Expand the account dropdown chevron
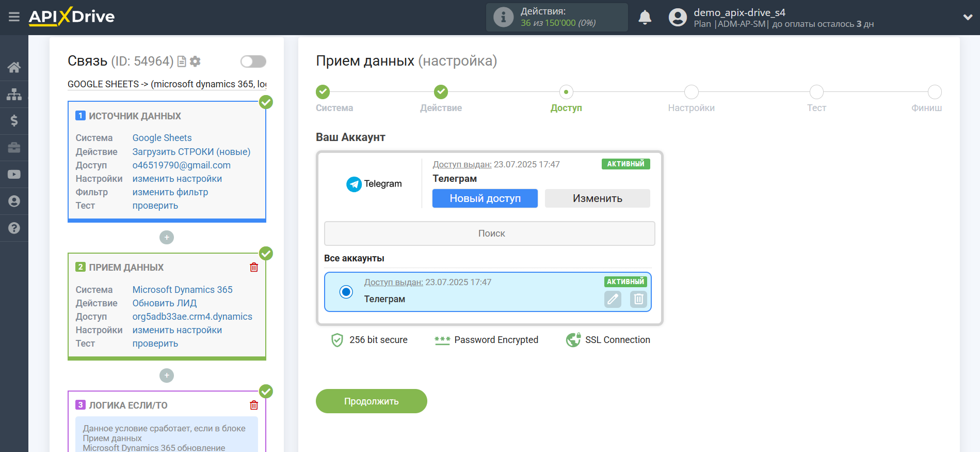Screen dimensions: 980x452 pyautogui.click(x=968, y=17)
